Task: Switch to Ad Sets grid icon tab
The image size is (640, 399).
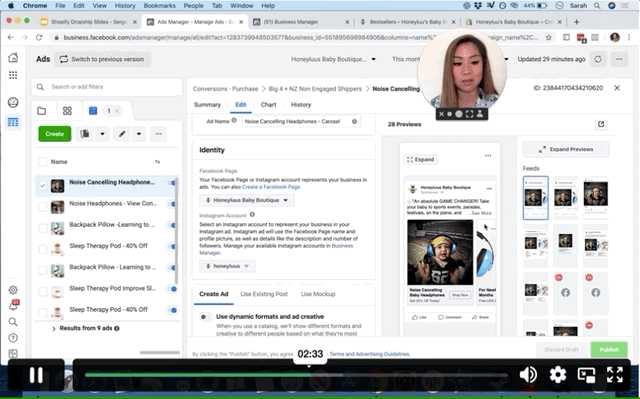Action: point(67,111)
